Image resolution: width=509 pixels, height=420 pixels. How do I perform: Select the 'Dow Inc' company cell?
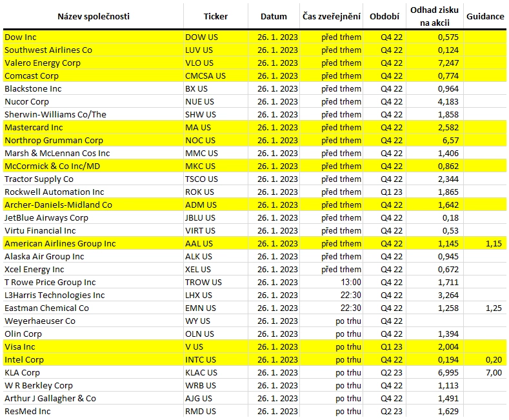pos(93,37)
